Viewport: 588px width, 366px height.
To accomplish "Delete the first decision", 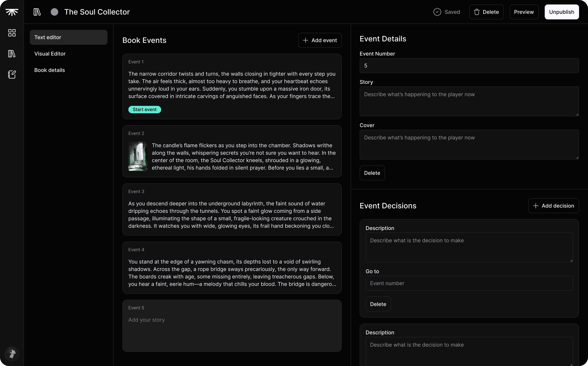I will pos(378,304).
